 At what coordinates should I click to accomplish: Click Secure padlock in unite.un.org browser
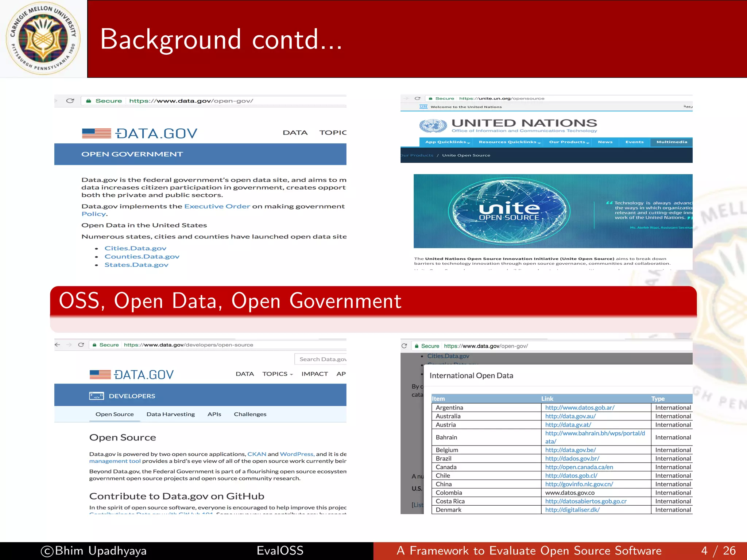(x=431, y=98)
